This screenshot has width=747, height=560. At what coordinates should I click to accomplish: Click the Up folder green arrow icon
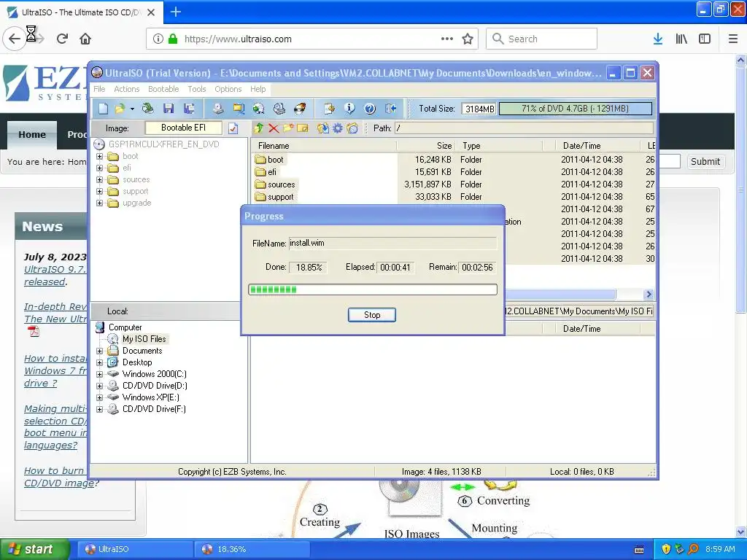click(259, 128)
